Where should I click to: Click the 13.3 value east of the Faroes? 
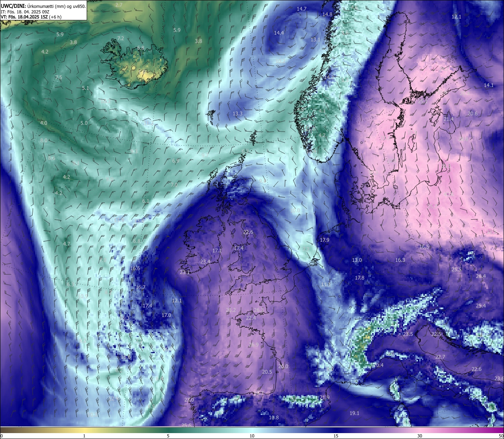237,113
